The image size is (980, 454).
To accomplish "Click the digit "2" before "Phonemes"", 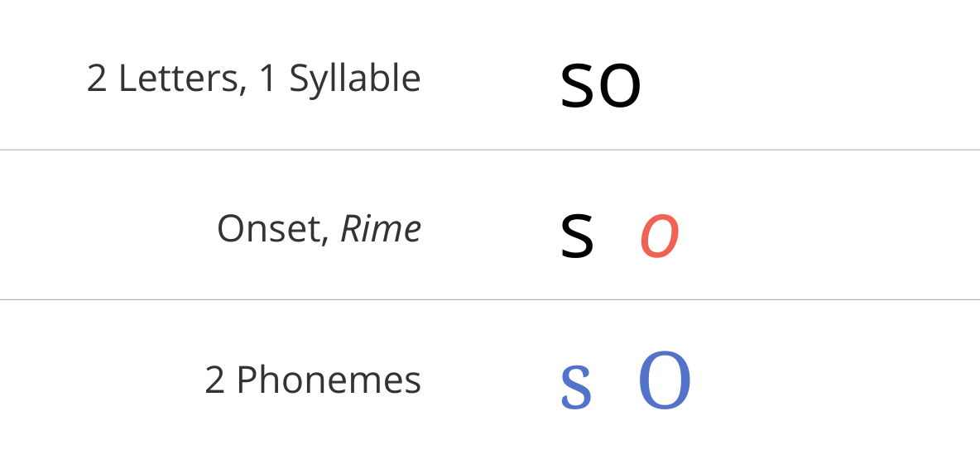I will click(x=214, y=380).
